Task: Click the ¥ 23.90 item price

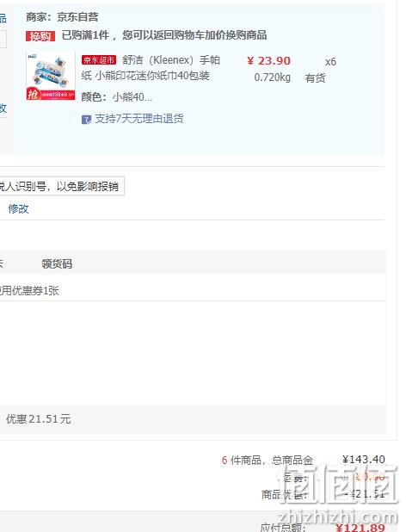Action: click(268, 61)
